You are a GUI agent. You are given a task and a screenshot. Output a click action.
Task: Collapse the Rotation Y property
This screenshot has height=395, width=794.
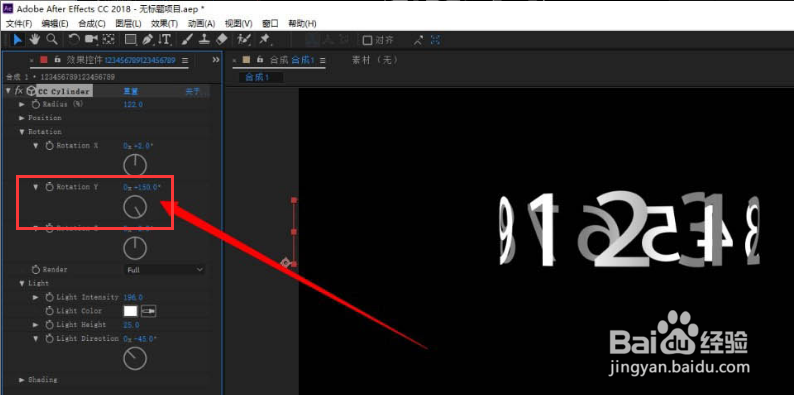click(35, 187)
